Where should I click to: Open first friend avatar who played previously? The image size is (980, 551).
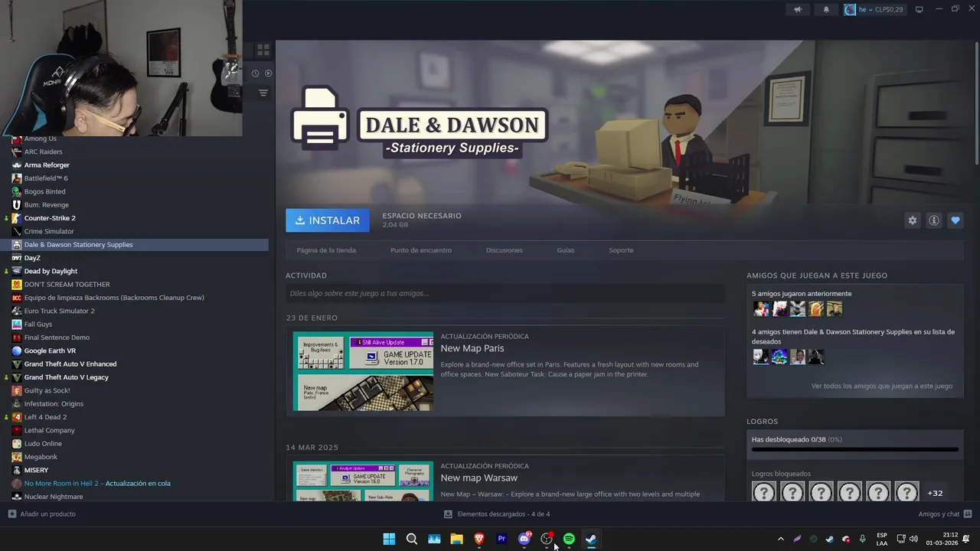(761, 308)
